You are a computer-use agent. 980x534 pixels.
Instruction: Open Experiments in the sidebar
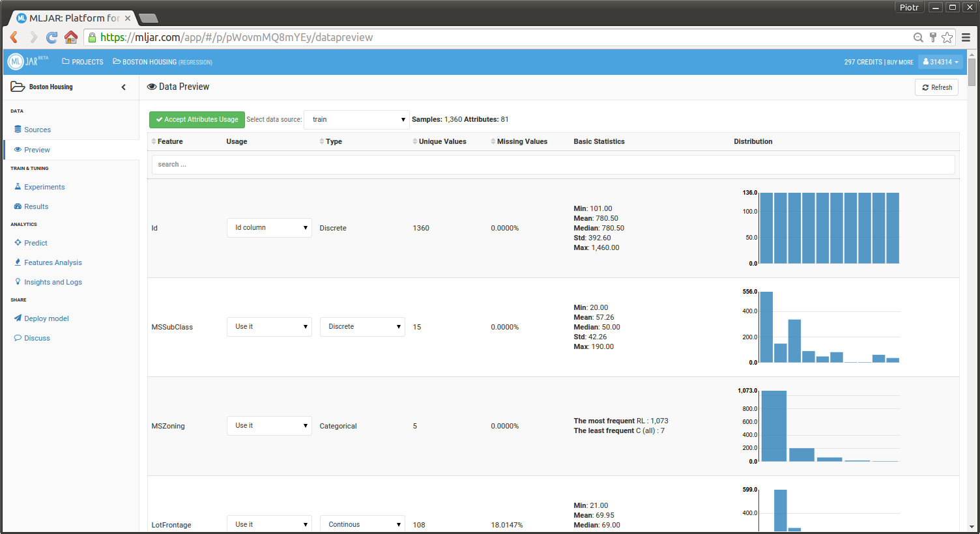[x=44, y=187]
